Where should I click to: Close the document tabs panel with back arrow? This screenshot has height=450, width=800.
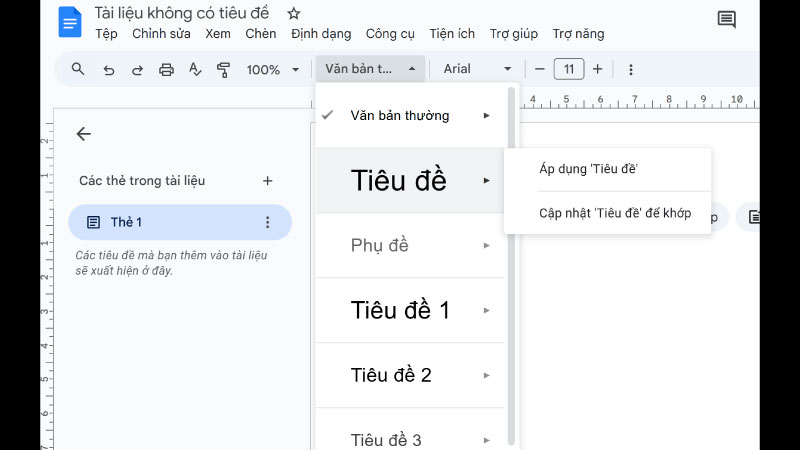[84, 134]
